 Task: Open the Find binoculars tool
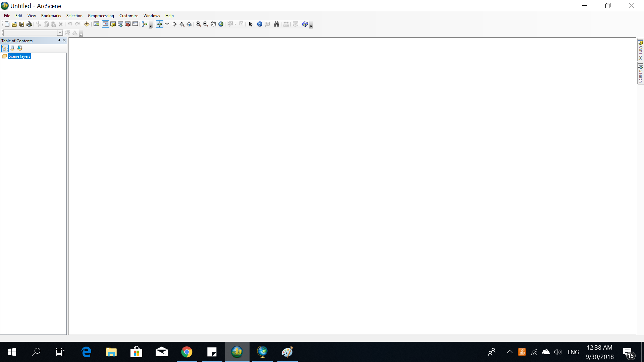(x=276, y=24)
